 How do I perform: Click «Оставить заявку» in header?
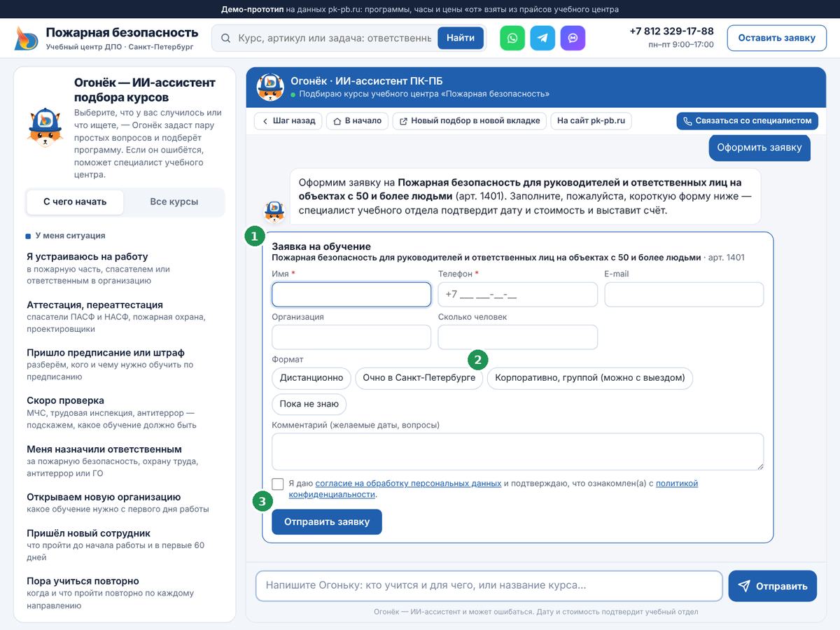777,38
